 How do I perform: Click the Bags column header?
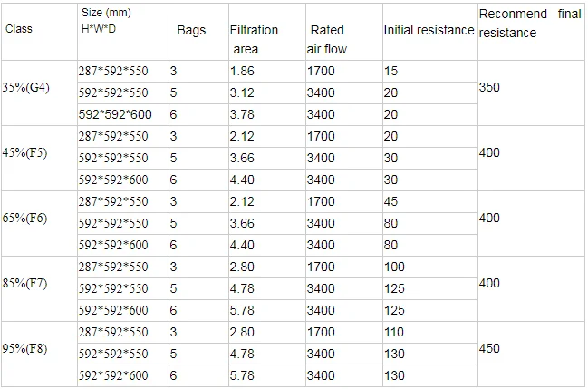click(191, 30)
